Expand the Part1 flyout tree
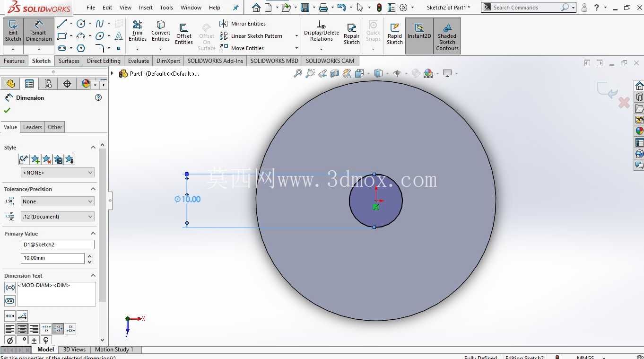The height and width of the screenshot is (359, 644). pyautogui.click(x=112, y=73)
